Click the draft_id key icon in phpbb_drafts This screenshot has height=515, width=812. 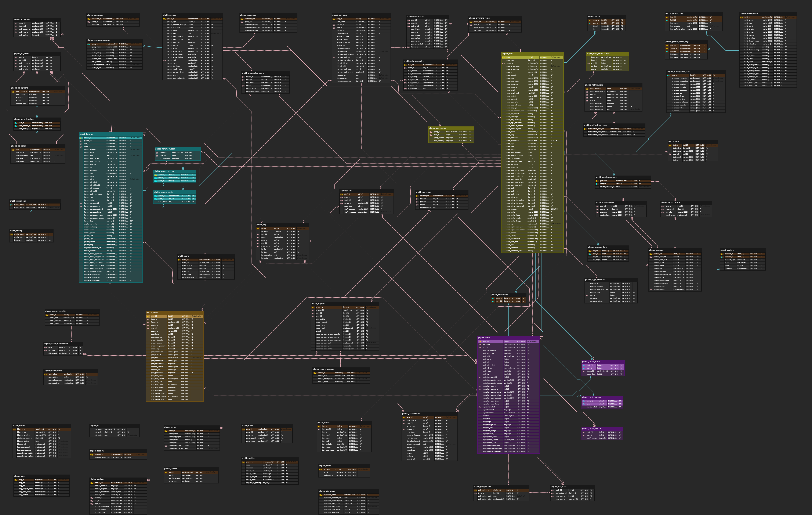coord(341,194)
